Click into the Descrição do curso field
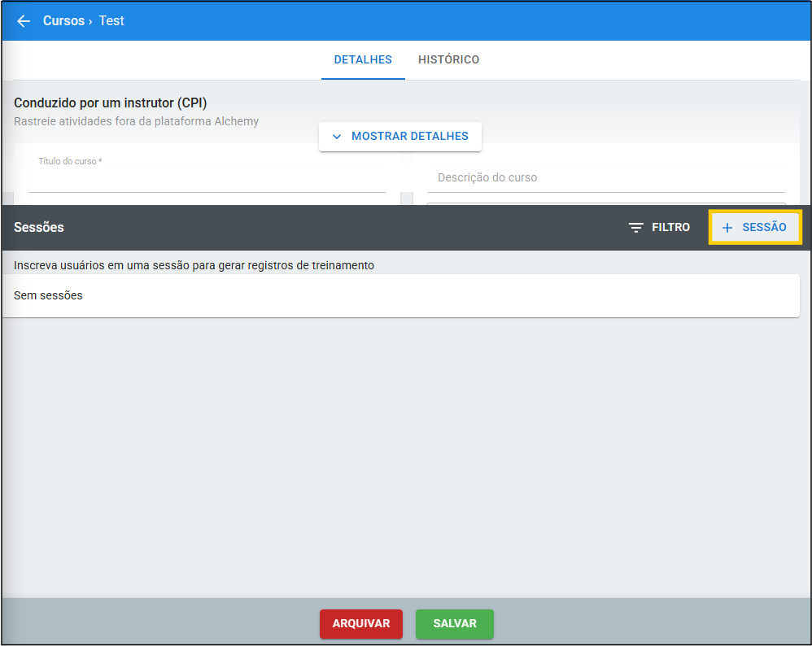The width and height of the screenshot is (812, 646). click(x=606, y=177)
